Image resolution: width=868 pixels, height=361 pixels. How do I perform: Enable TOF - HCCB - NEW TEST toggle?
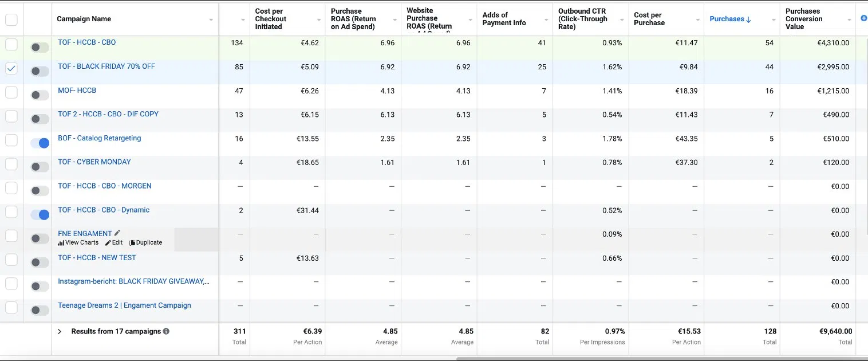40,262
